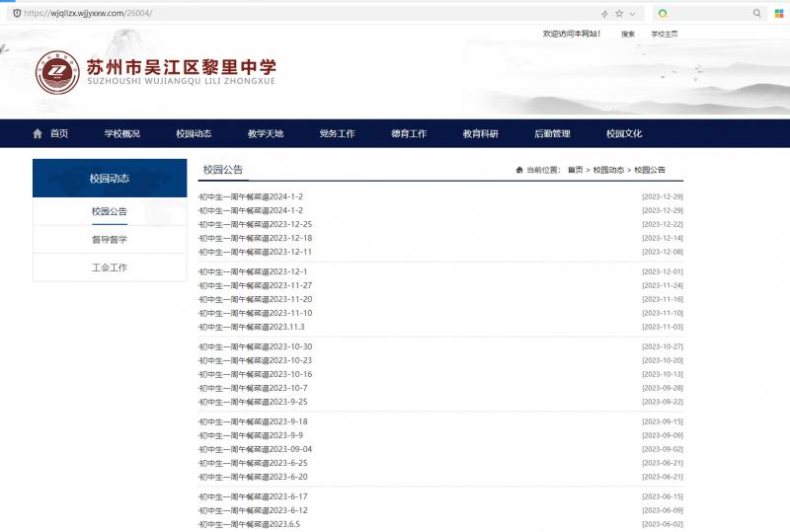This screenshot has height=532, width=790.
Task: Click the bookmark star icon in address bar
Action: (619, 14)
